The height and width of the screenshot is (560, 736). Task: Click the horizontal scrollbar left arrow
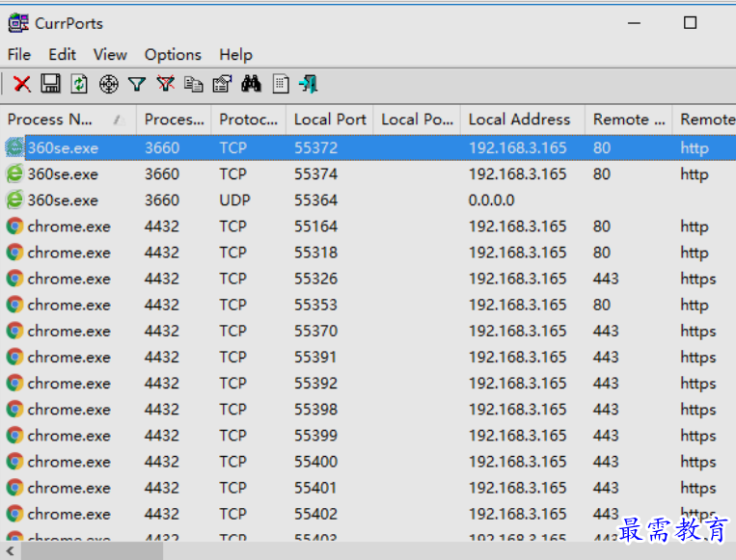point(10,550)
